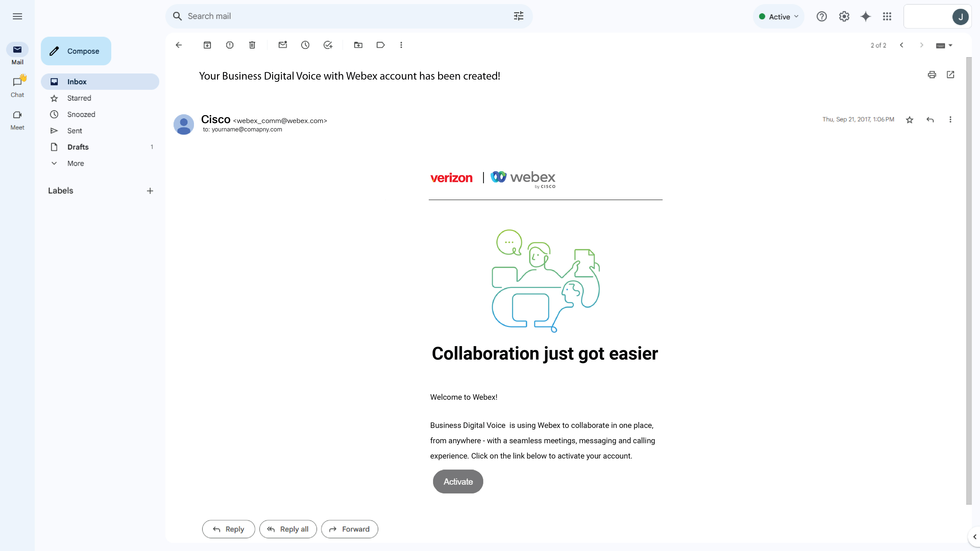Viewport: 980px width, 551px height.
Task: Open Gemini sparkle assistant
Action: pyautogui.click(x=866, y=16)
